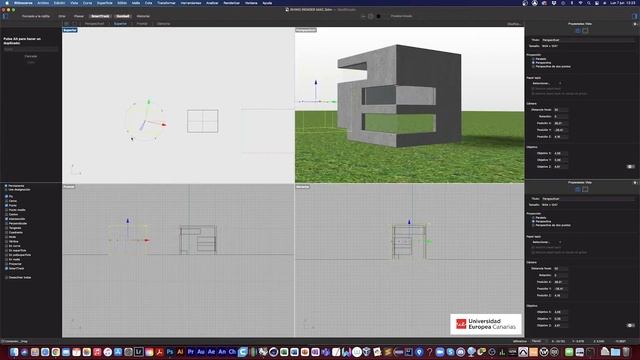The height and width of the screenshot is (360, 640).
Task: Click the small toggle button beside upper Objetivo Z
Action: [631, 167]
